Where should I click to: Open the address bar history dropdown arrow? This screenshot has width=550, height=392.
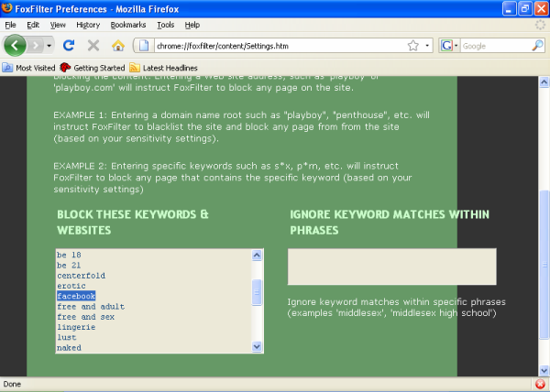(427, 46)
